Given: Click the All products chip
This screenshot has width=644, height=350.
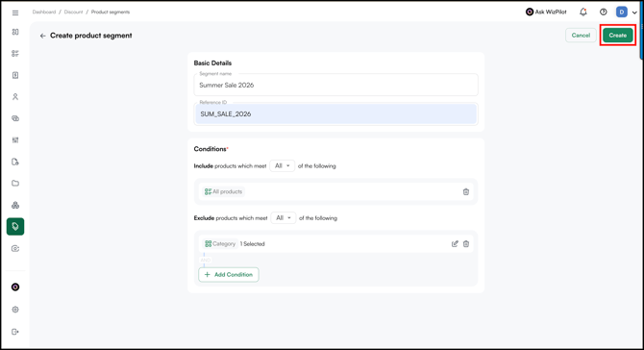Looking at the screenshot, I should tap(223, 192).
